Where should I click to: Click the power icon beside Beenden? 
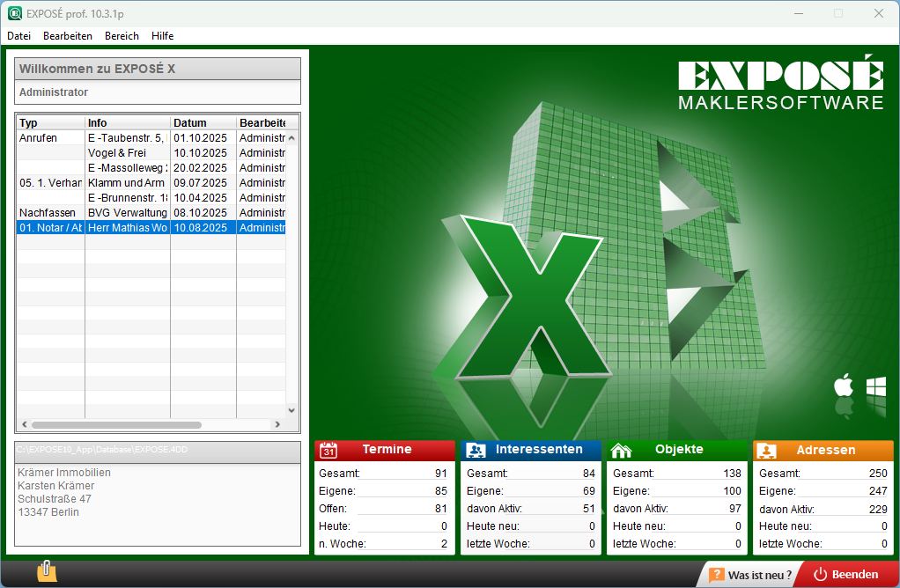pos(820,574)
